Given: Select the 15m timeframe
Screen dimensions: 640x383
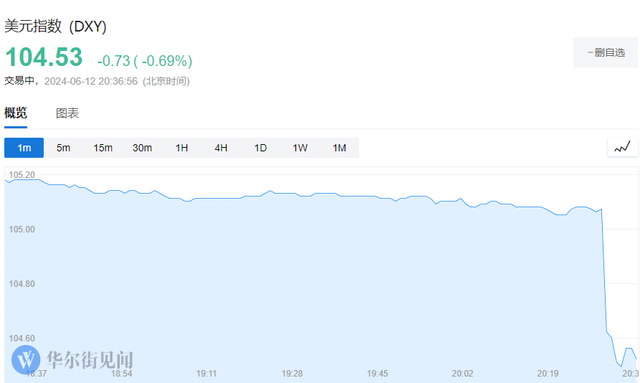Looking at the screenshot, I should (103, 148).
